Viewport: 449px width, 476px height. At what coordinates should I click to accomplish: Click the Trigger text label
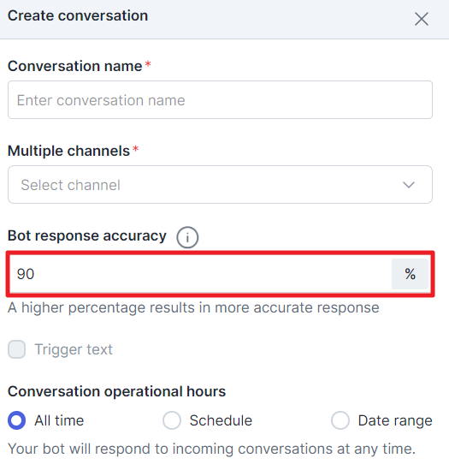click(x=74, y=349)
